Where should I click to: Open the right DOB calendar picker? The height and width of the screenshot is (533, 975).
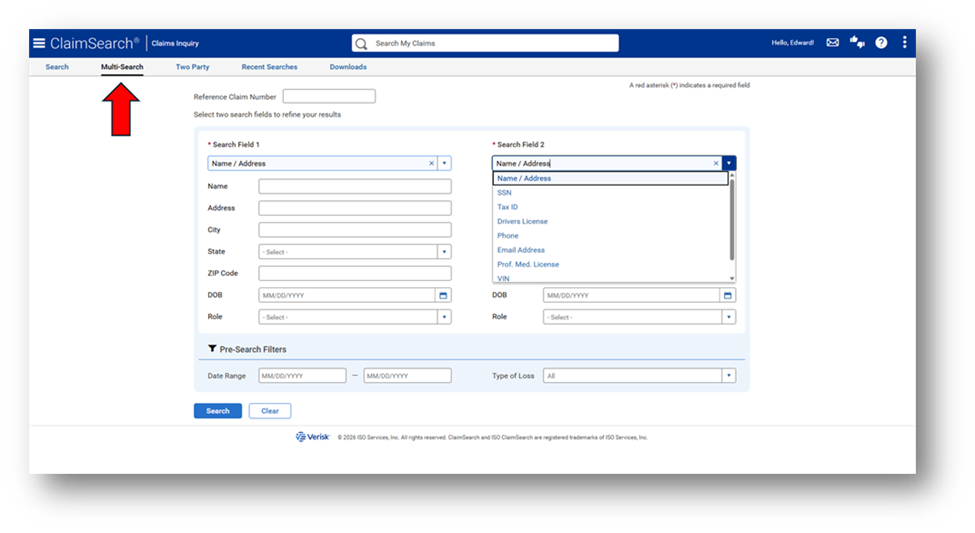[728, 295]
